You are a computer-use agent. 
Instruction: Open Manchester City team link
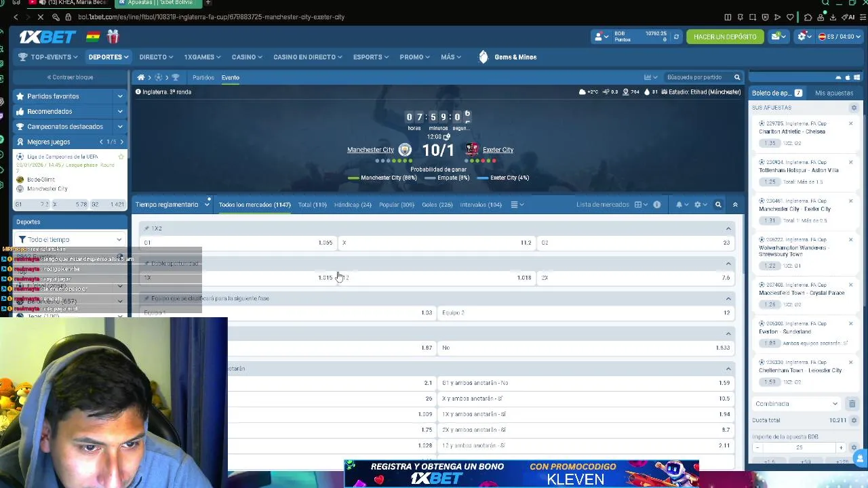click(x=370, y=150)
